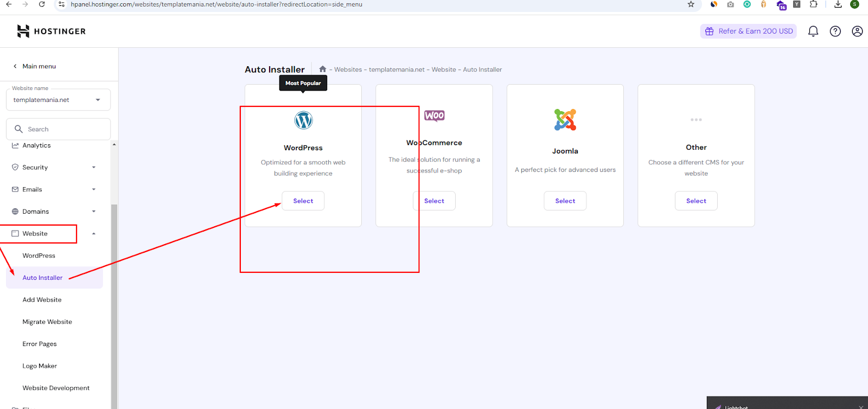This screenshot has height=409, width=868.
Task: Return to Main menu in the sidebar
Action: tap(34, 66)
